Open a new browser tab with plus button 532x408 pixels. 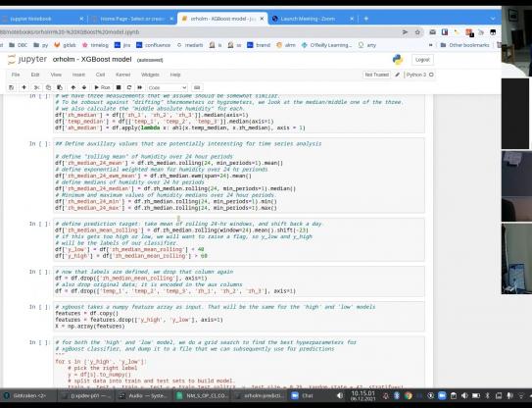(365, 19)
